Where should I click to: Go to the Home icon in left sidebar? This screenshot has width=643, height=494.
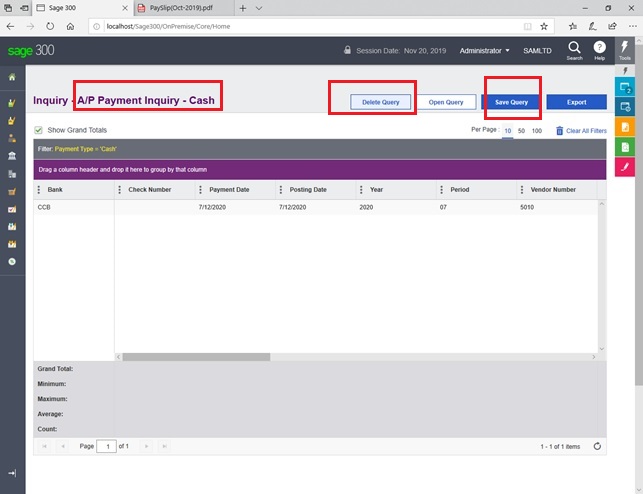tap(12, 77)
